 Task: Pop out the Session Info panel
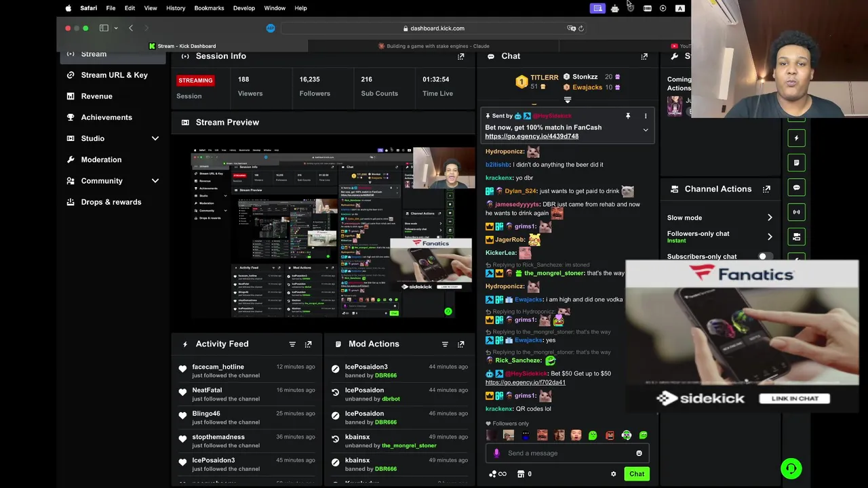click(x=461, y=56)
